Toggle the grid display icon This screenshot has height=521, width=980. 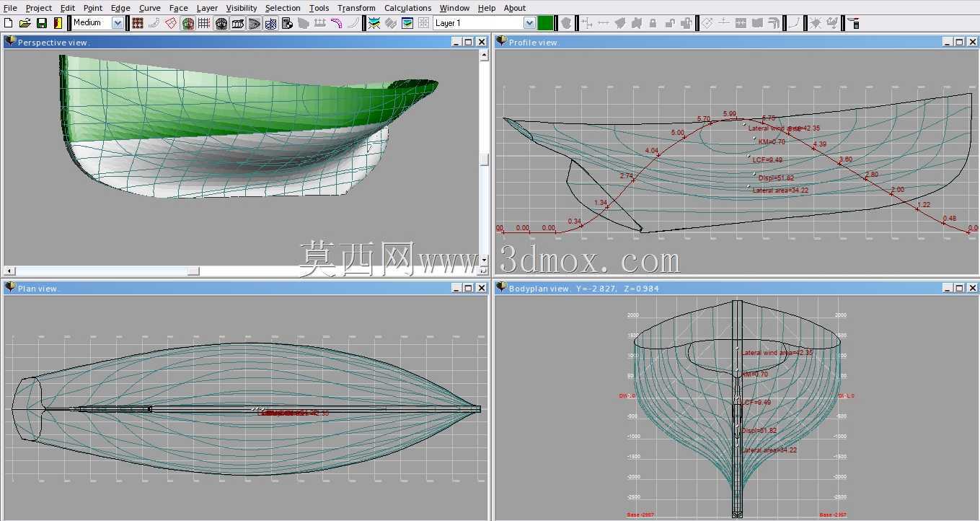204,23
